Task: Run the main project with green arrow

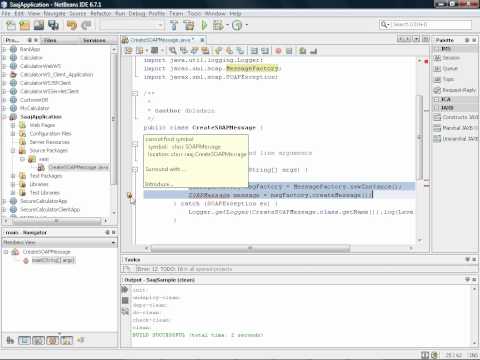Action: pyautogui.click(x=204, y=25)
